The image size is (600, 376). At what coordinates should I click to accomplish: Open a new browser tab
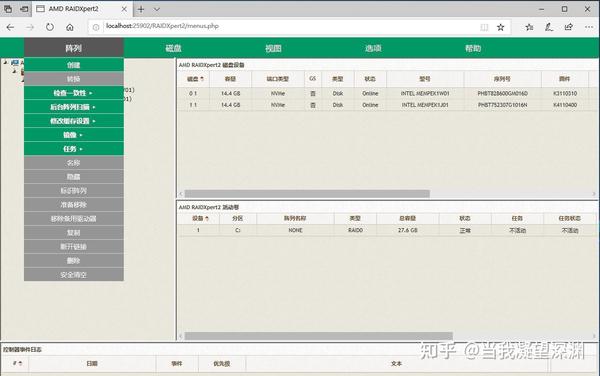pyautogui.click(x=141, y=9)
